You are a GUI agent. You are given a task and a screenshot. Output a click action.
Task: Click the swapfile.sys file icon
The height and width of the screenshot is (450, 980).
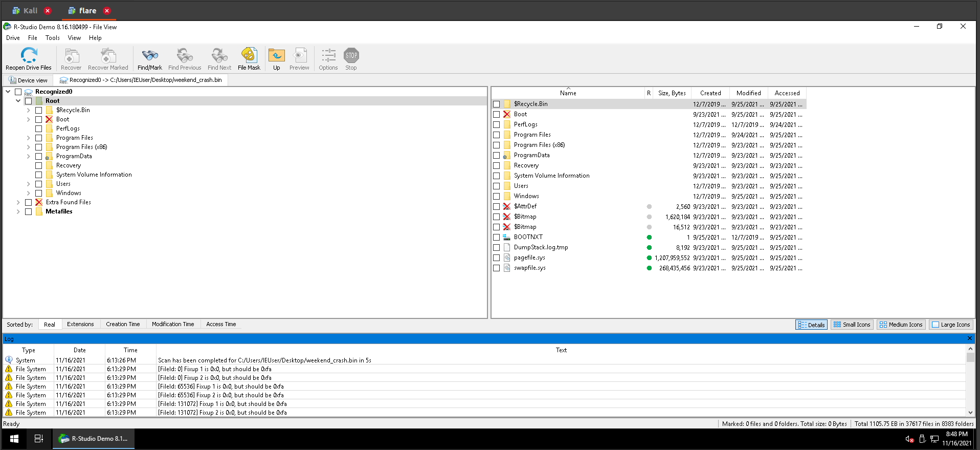pos(507,268)
